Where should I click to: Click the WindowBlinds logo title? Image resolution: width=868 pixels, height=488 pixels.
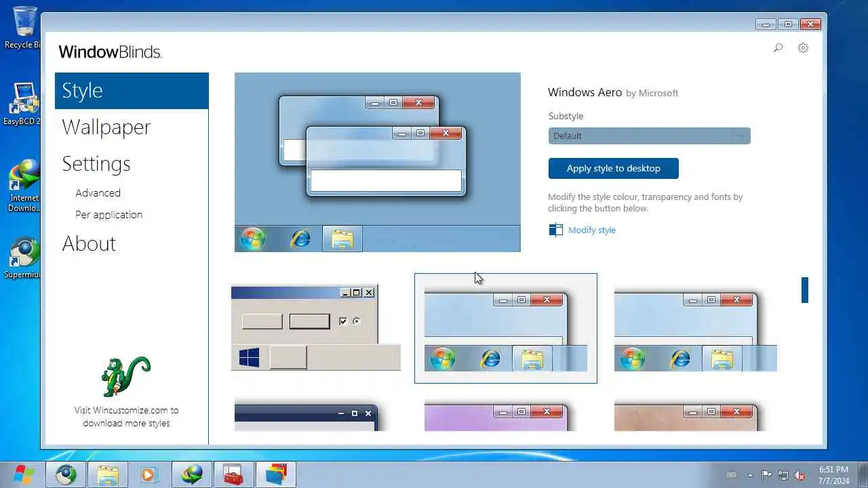point(110,52)
